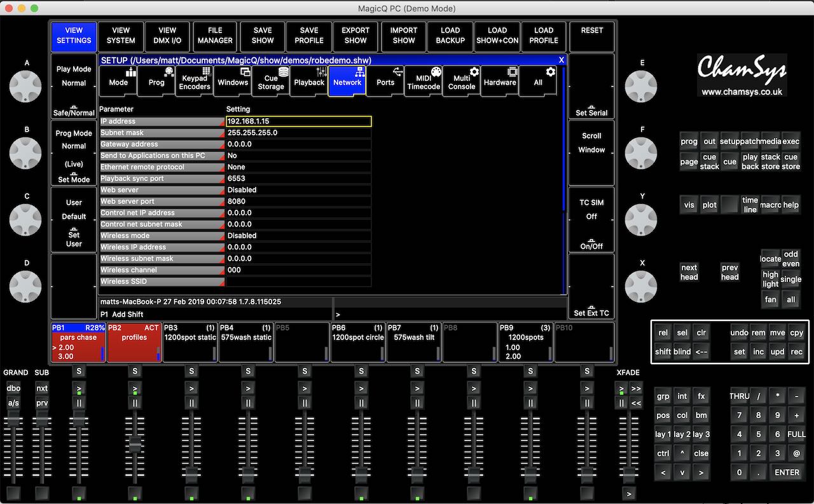Select playback PB1 pars chase
Viewport: 814px width, 504px height.
click(x=78, y=343)
